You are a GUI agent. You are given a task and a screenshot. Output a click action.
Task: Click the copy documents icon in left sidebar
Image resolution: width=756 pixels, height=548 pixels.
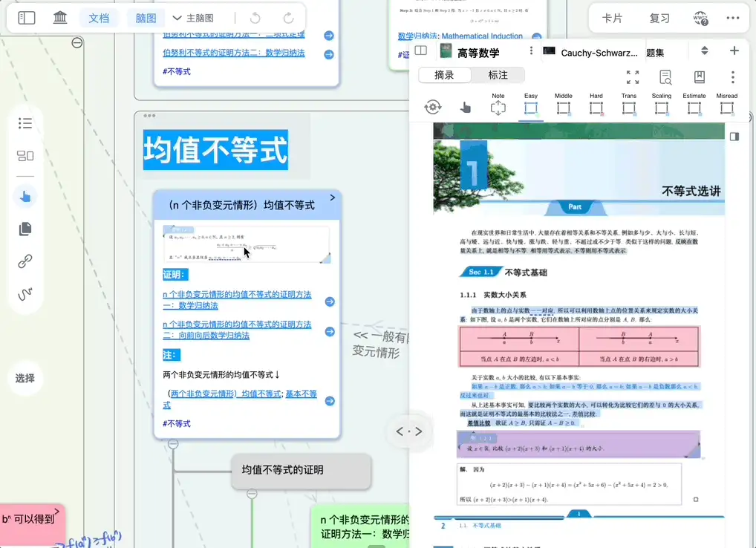point(25,229)
